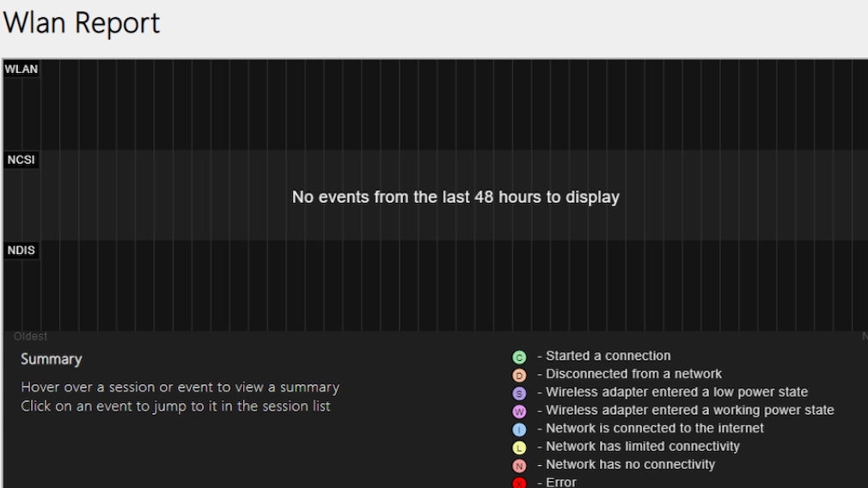Click the green C connection legend icon
The image size is (868, 488).
coord(519,357)
